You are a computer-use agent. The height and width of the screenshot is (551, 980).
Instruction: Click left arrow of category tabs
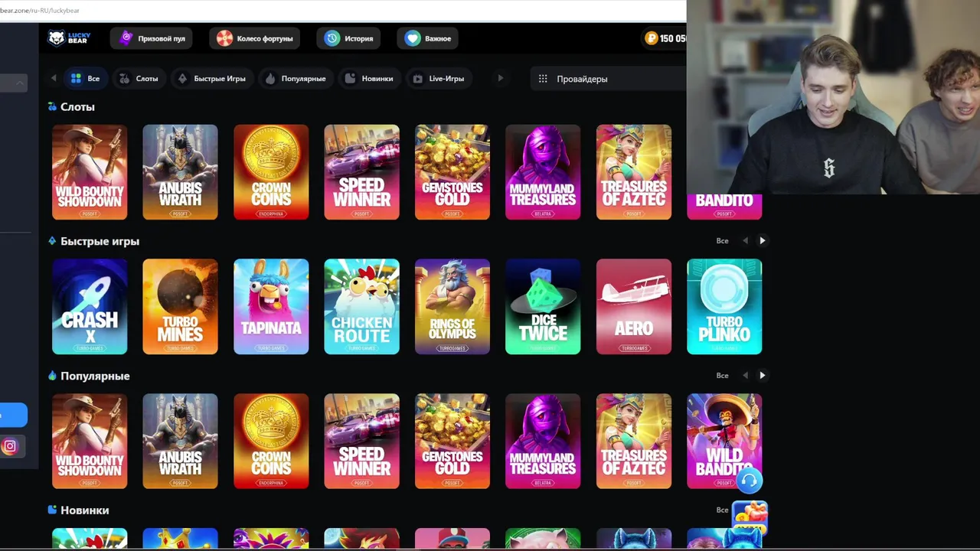54,78
